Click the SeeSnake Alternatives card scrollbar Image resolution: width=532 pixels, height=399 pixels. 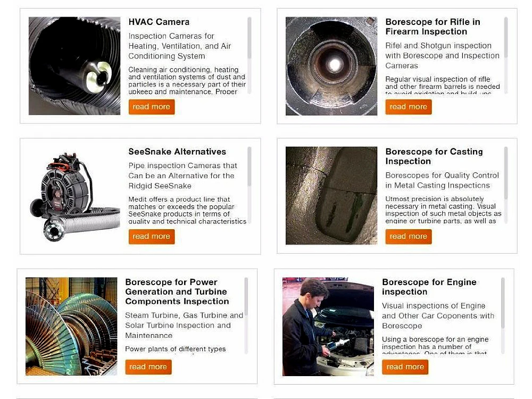click(x=250, y=185)
